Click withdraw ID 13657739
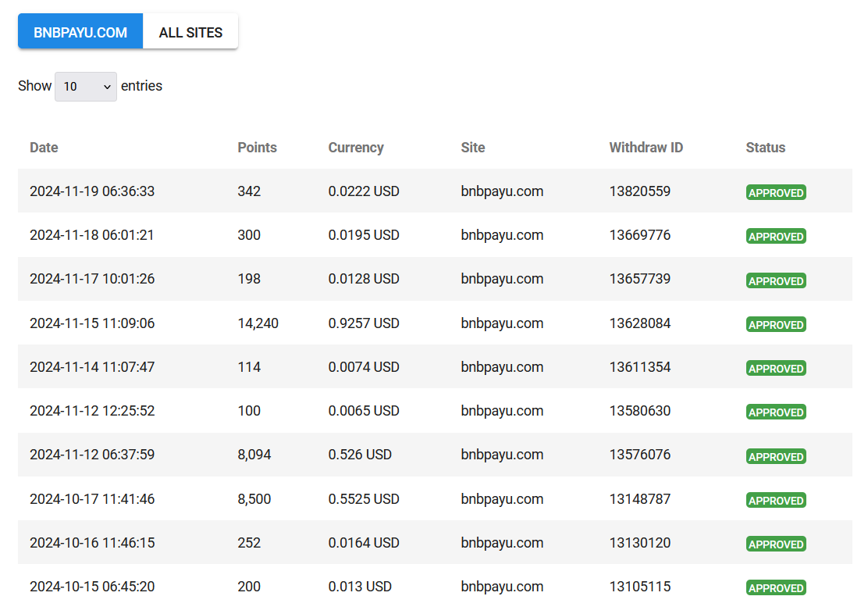868x614 pixels. click(x=640, y=279)
